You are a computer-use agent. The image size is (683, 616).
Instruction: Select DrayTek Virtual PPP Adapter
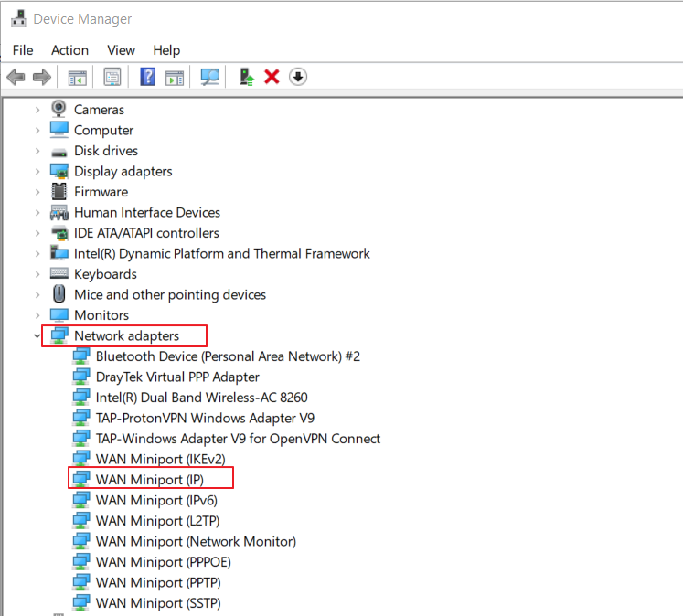tap(177, 377)
